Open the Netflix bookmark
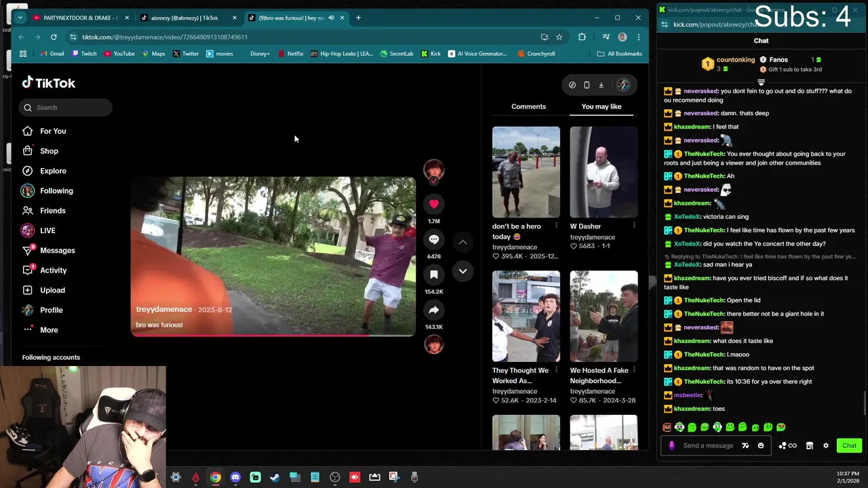868x488 pixels. tap(290, 54)
